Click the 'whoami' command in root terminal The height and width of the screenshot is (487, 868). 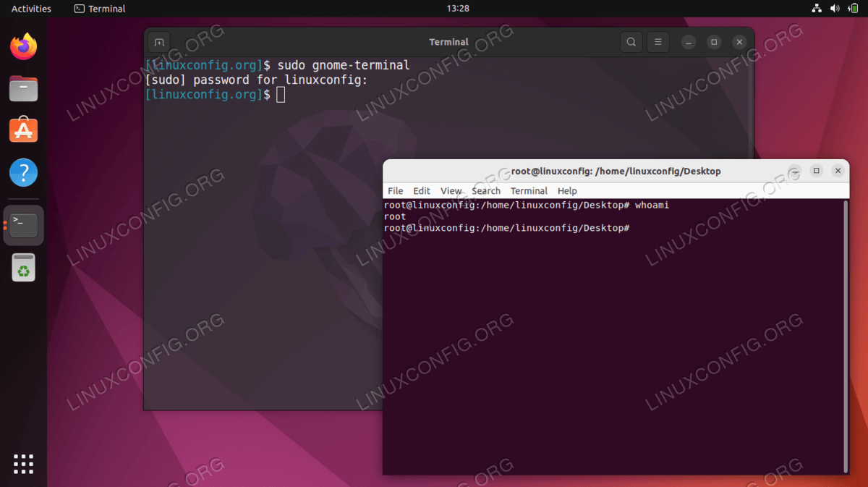pyautogui.click(x=652, y=206)
